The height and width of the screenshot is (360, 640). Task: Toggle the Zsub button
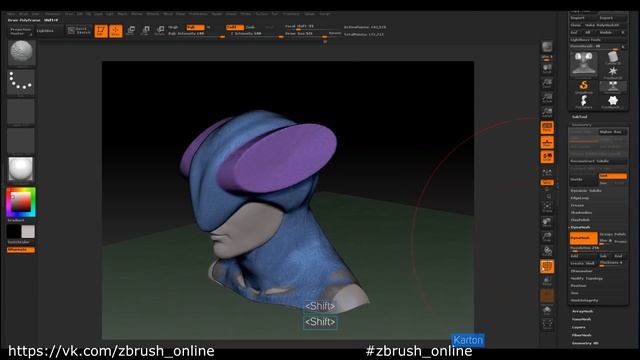pyautogui.click(x=250, y=27)
